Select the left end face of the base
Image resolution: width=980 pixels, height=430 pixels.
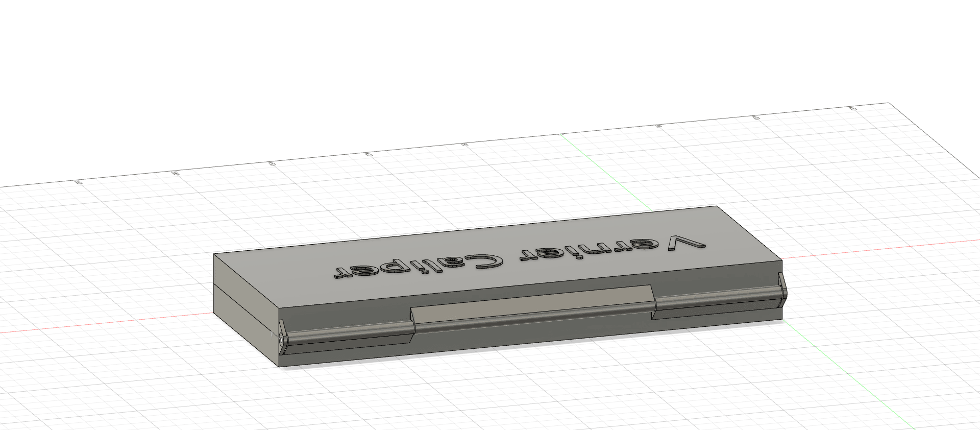click(x=246, y=326)
